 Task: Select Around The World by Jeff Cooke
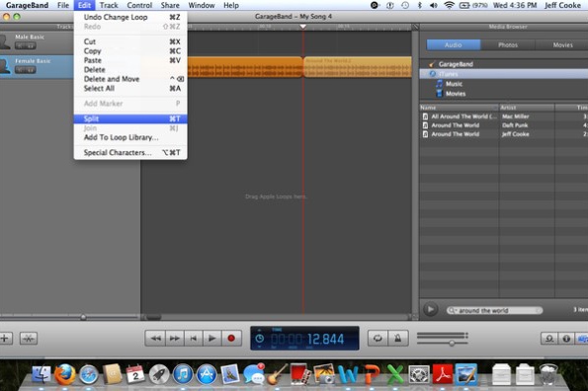pos(503,134)
